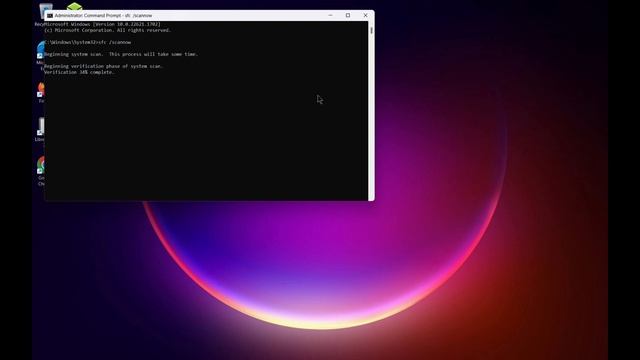The height and width of the screenshot is (360, 640).
Task: Click the 'Microsoft Windows [Version 10.0.22621.1702]' line
Action: coord(102,24)
